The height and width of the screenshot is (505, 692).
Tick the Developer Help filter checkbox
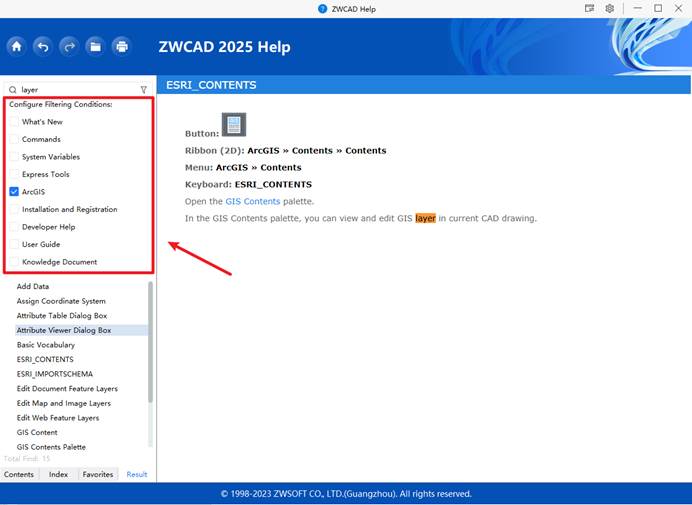tap(14, 227)
